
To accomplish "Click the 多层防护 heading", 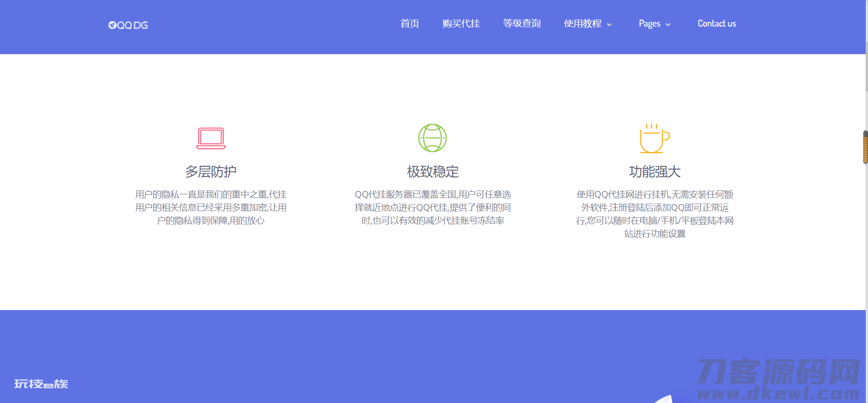I will [x=211, y=172].
